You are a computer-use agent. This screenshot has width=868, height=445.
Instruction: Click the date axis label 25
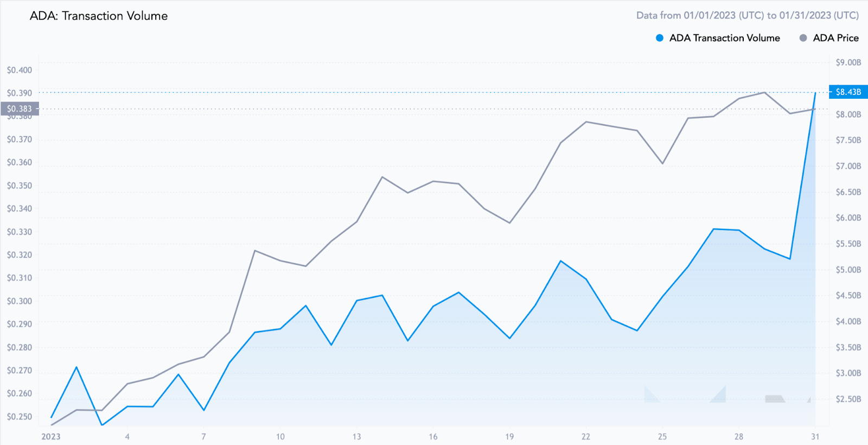[x=662, y=436]
